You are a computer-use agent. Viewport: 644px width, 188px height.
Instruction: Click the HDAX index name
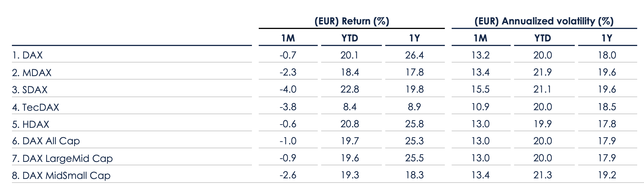click(31, 124)
